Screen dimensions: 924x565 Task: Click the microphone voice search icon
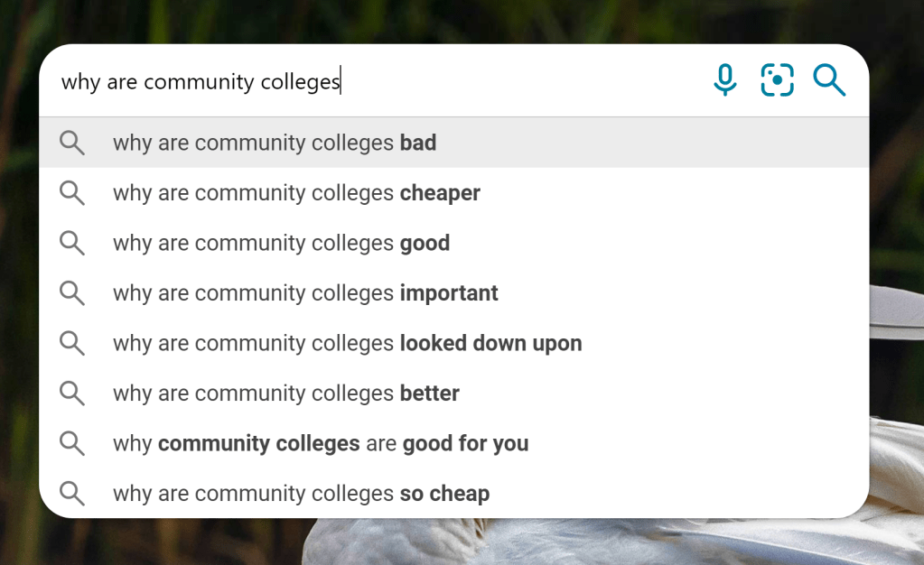tap(724, 80)
